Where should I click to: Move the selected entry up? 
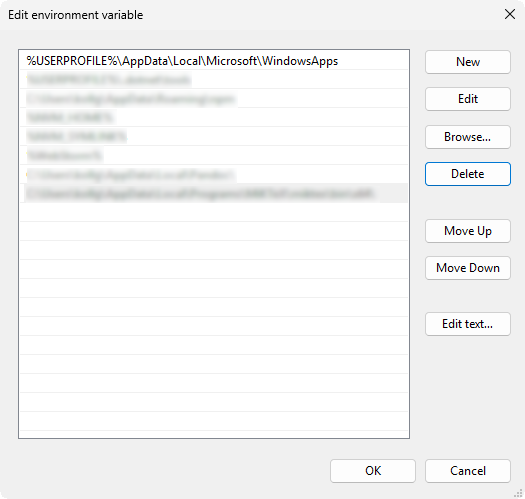click(x=468, y=231)
